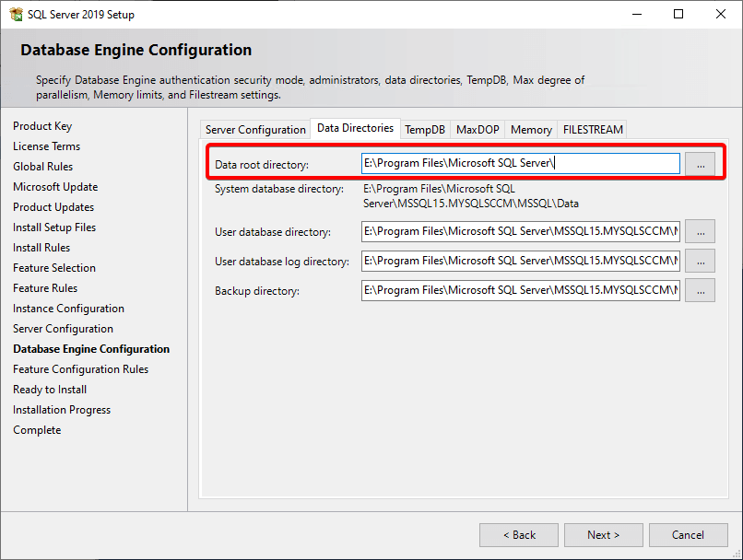This screenshot has height=560, width=743.
Task: Select the Data Directories tab
Action: click(356, 128)
